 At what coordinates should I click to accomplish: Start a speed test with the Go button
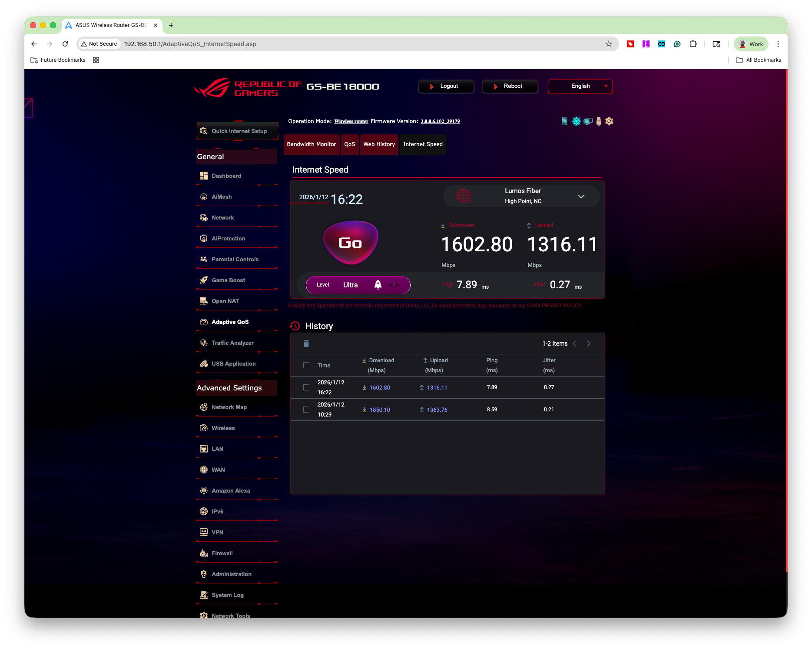[x=351, y=243]
